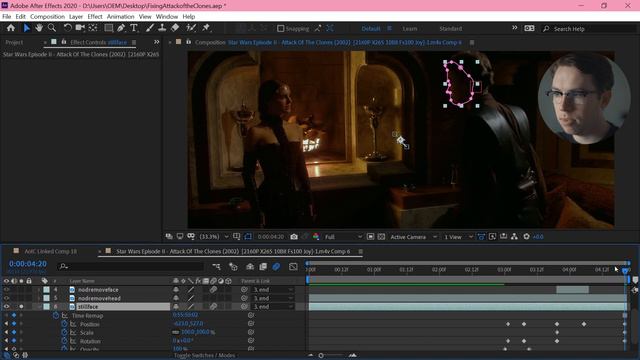Open parent dropdown for nodremoveface layer
The image size is (640, 360).
pos(272,289)
